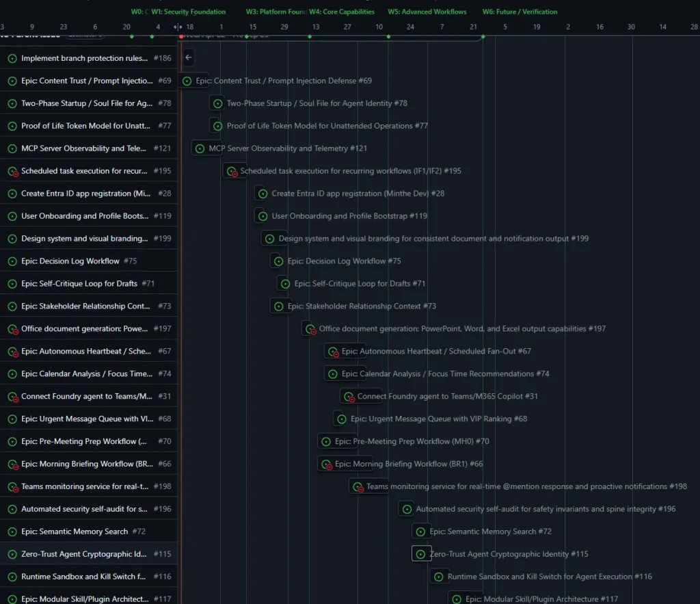Select Teams monitoring service #198 list row
The width and height of the screenshot is (700, 604).
[89, 486]
